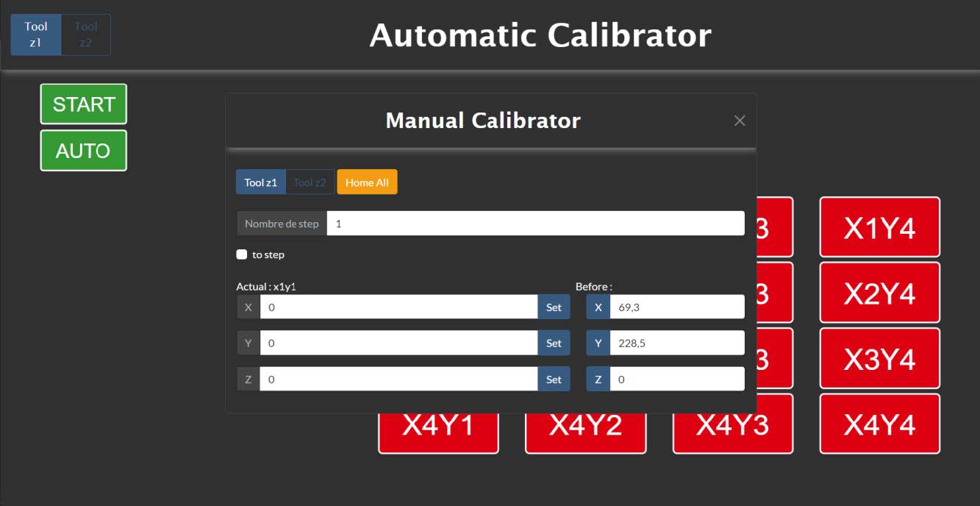Close the Manual Calibrator dialog

click(740, 120)
